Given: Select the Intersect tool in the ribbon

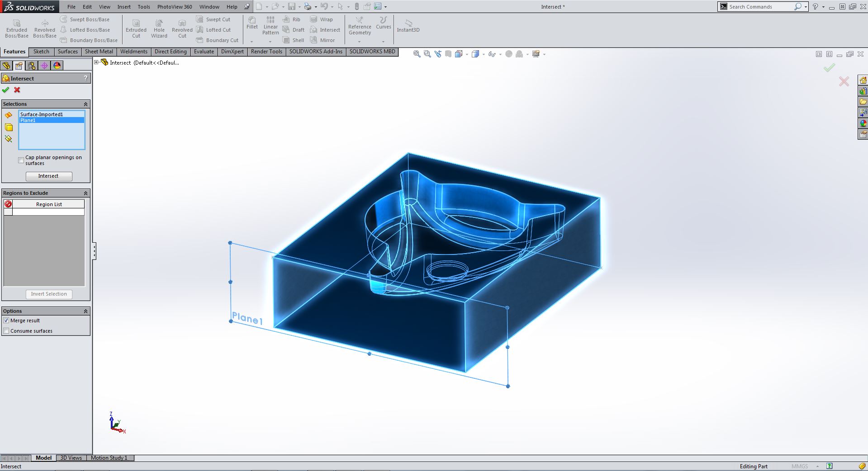Looking at the screenshot, I should click(325, 30).
